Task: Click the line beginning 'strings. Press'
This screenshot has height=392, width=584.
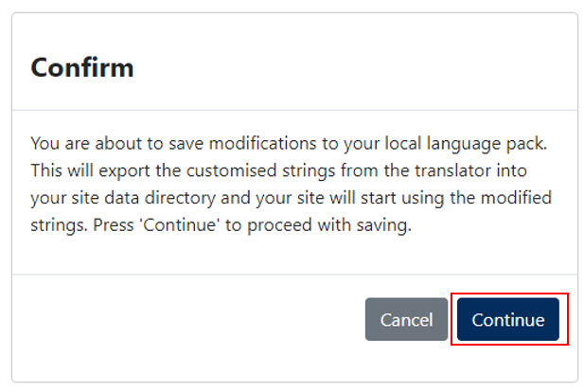Action: click(221, 225)
